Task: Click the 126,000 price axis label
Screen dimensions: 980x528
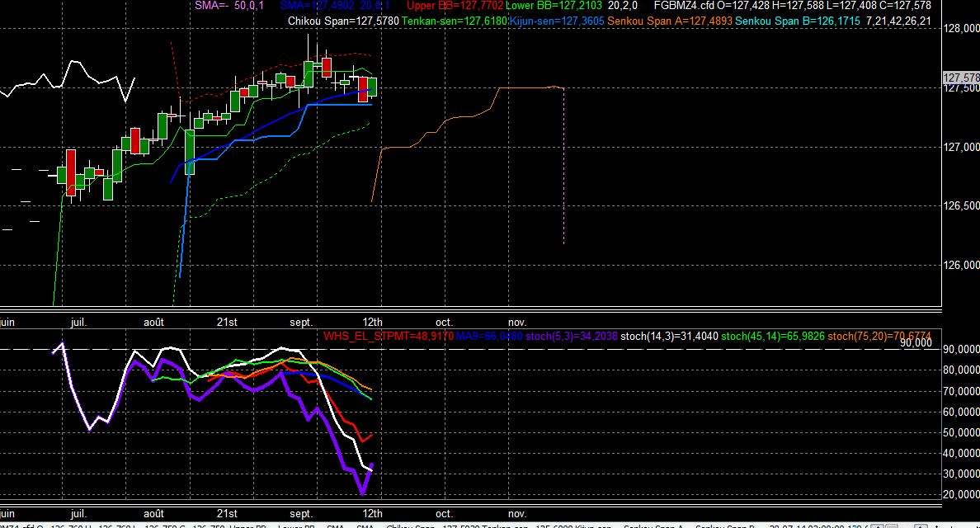Action: coord(961,266)
